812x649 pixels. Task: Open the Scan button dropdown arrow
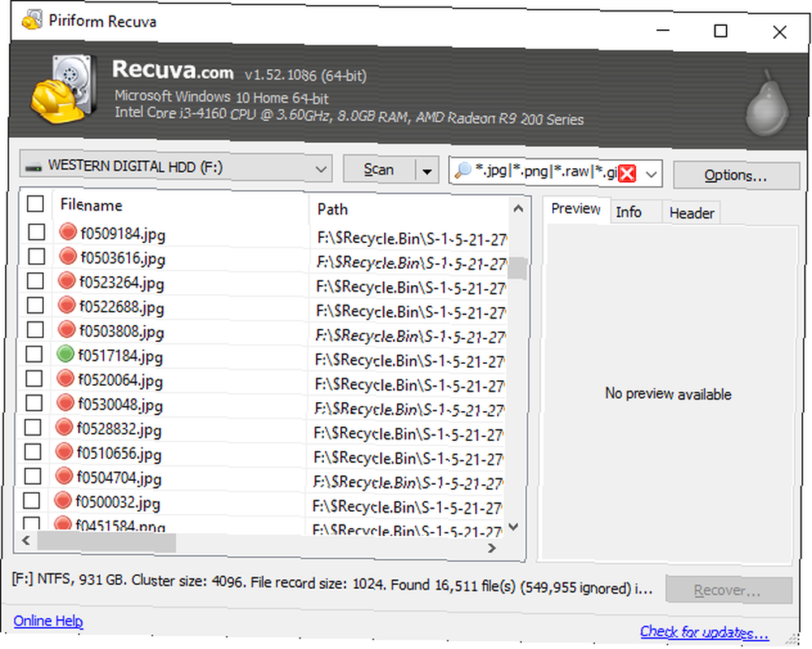(427, 171)
